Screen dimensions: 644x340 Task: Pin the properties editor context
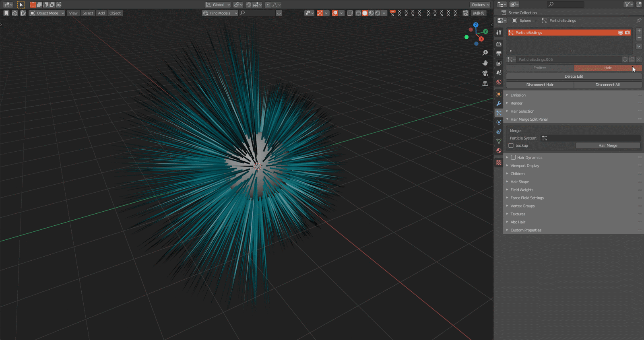point(639,21)
